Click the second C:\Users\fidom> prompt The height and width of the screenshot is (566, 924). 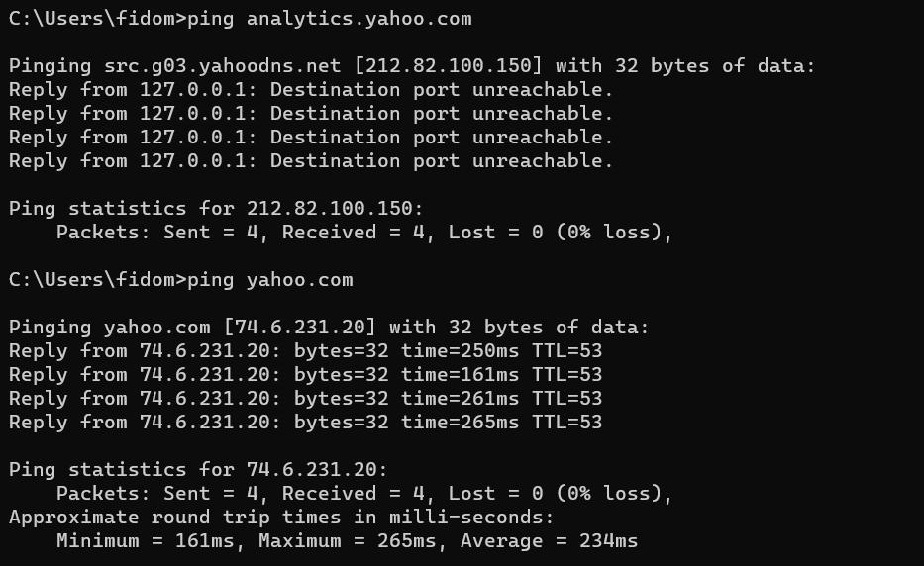tap(96, 280)
